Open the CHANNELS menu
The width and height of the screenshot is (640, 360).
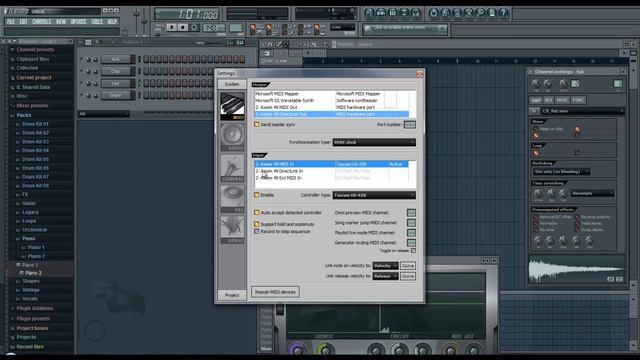point(42,22)
